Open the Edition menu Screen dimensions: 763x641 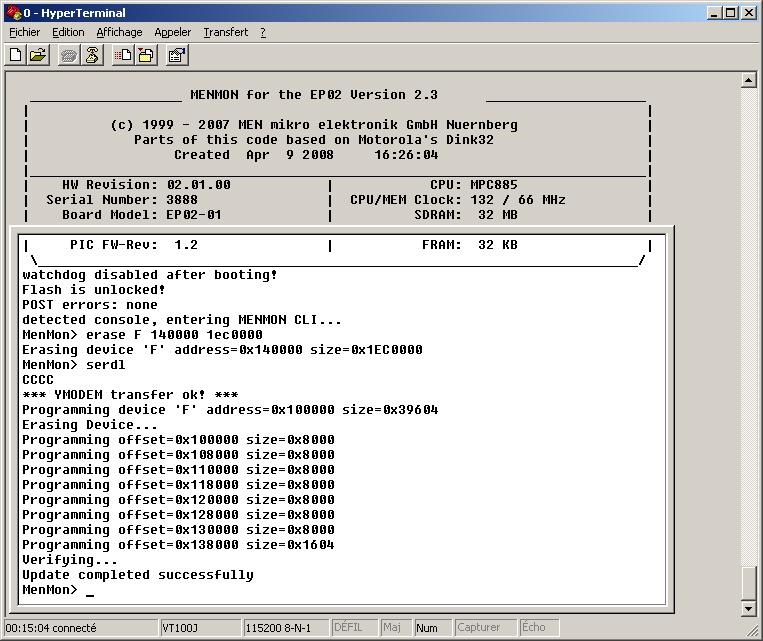point(68,32)
